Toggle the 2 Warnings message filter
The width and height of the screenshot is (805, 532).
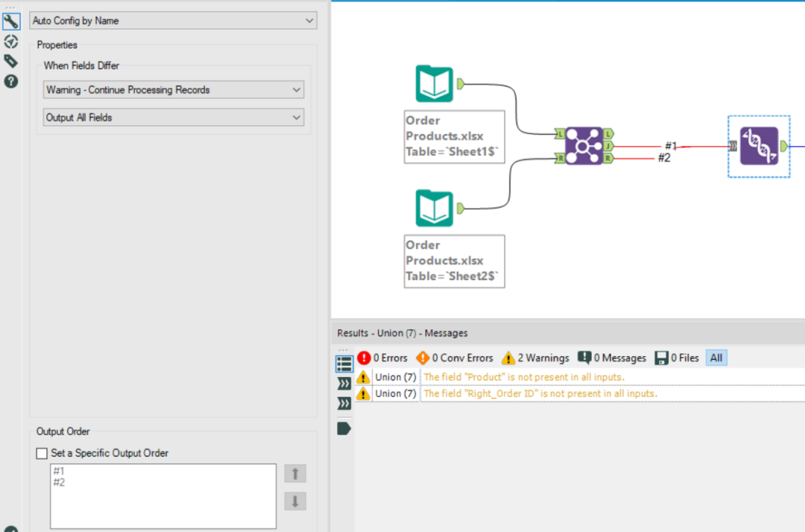[535, 358]
